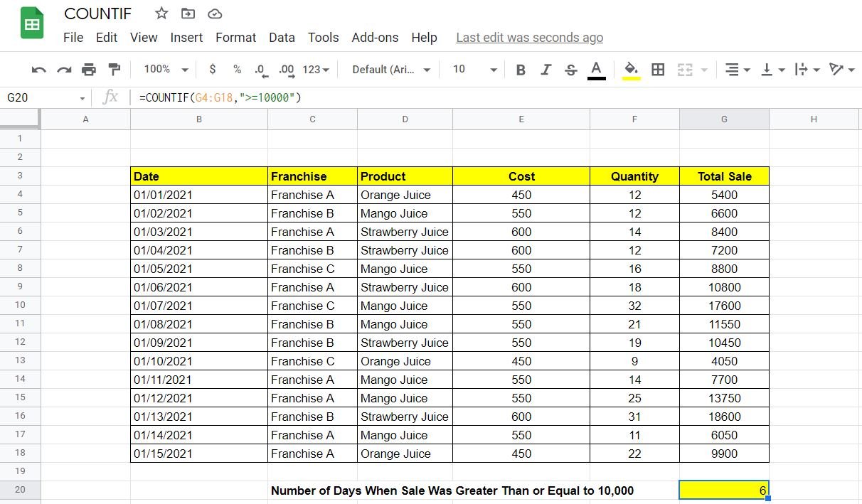This screenshot has height=504, width=862.
Task: Open the Add-ons menu
Action: [x=375, y=38]
